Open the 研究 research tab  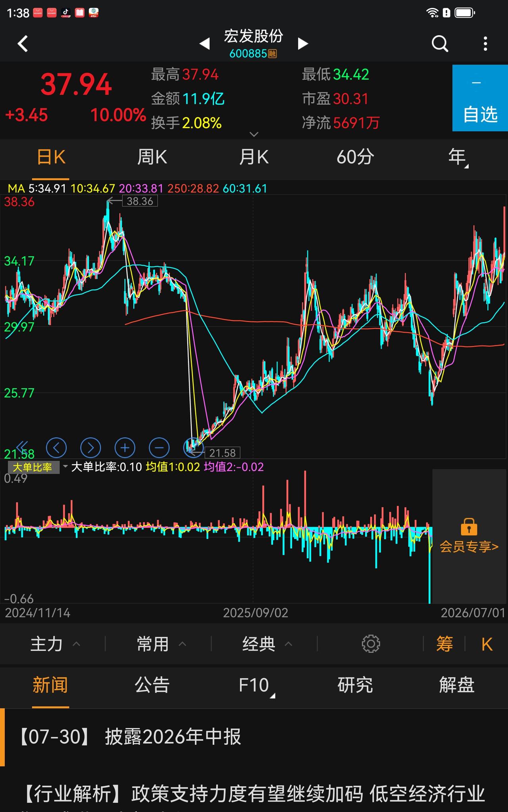355,685
